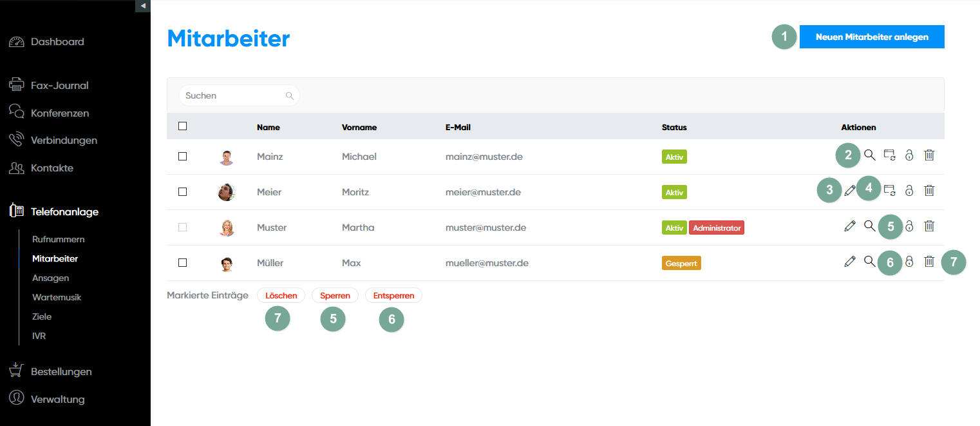The width and height of the screenshot is (980, 426).
Task: Click the Entsperren button for marked entries
Action: 393,296
